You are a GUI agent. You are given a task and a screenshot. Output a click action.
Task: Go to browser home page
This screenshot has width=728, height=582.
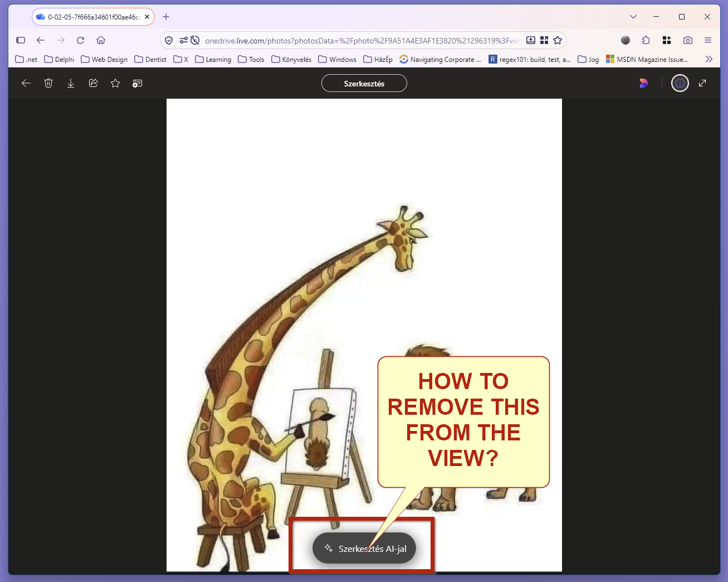click(x=101, y=40)
